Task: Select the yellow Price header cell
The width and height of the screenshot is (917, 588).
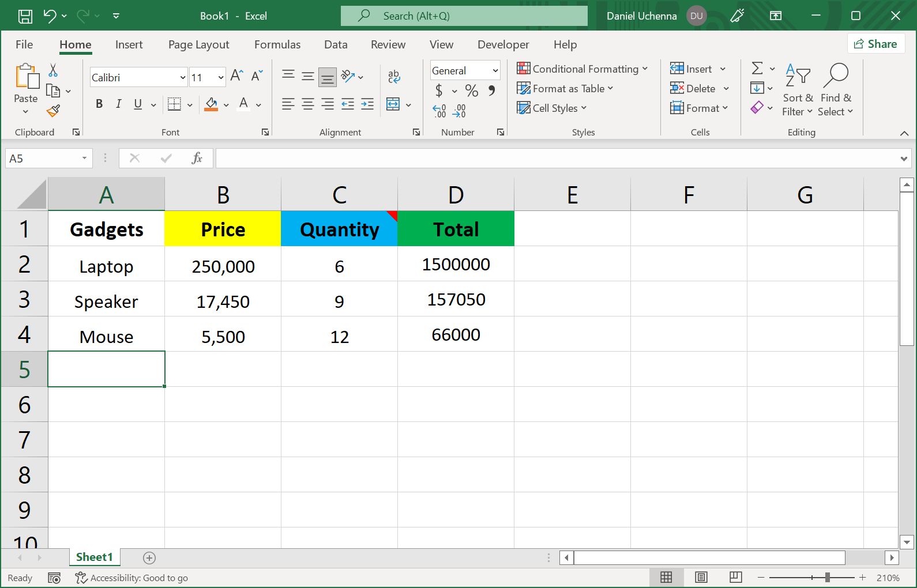Action: pyautogui.click(x=223, y=229)
